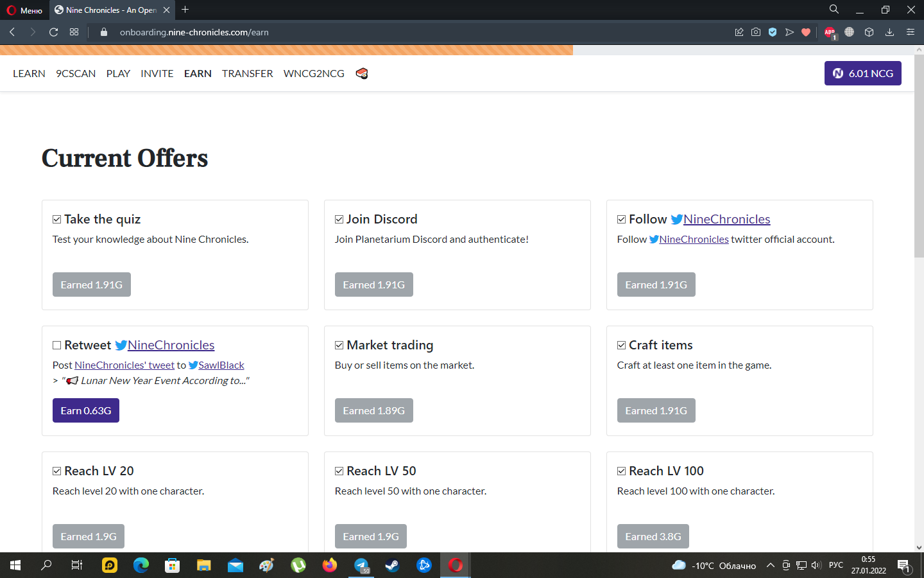Open the pinboard pin icon in address bar
Screen dimensions: 924x578
coord(739,32)
